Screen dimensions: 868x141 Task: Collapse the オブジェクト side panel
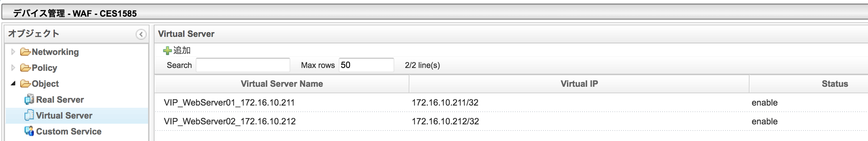coord(141,34)
